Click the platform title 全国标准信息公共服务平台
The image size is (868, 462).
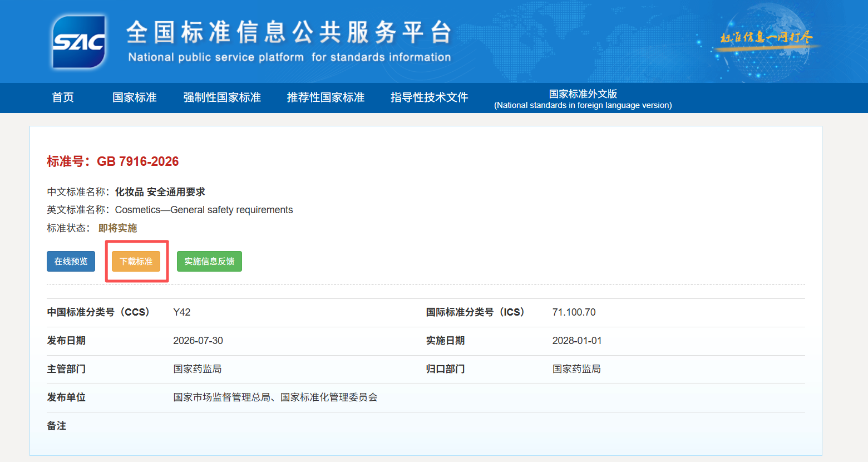(x=289, y=32)
